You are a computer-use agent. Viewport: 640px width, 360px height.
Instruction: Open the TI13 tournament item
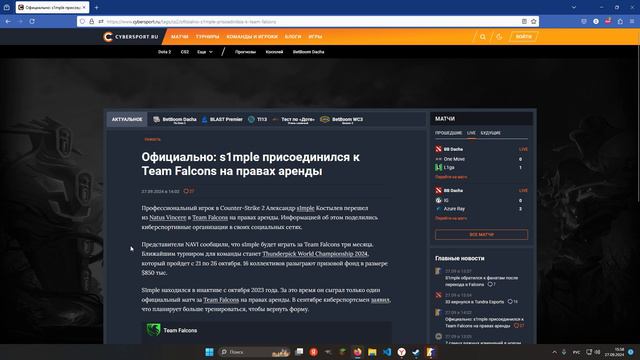(258, 120)
